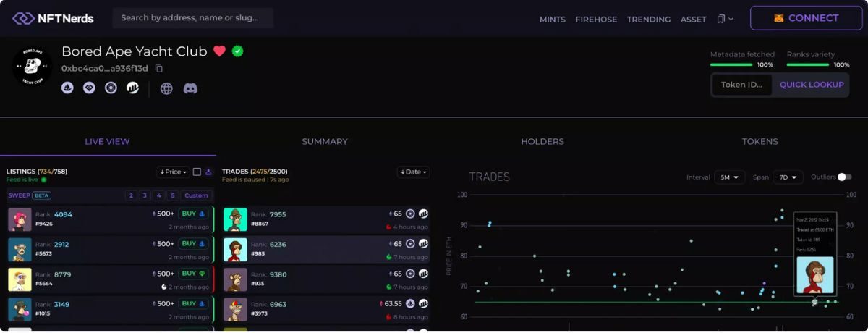The width and height of the screenshot is (868, 333).
Task: Click the circle marketplace icon on trade #8867
Action: tap(410, 214)
